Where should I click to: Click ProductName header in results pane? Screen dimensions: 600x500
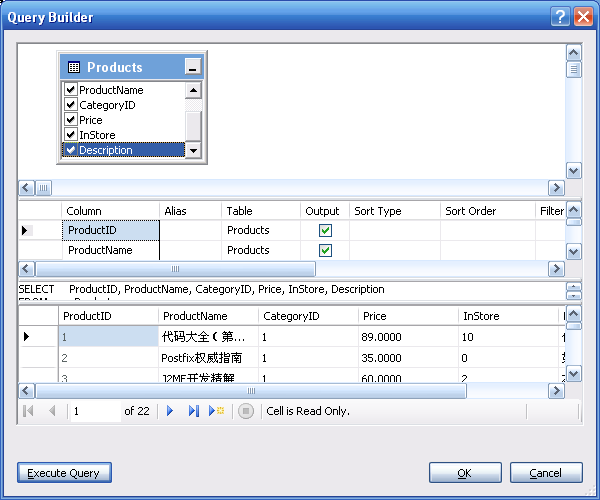click(x=208, y=316)
